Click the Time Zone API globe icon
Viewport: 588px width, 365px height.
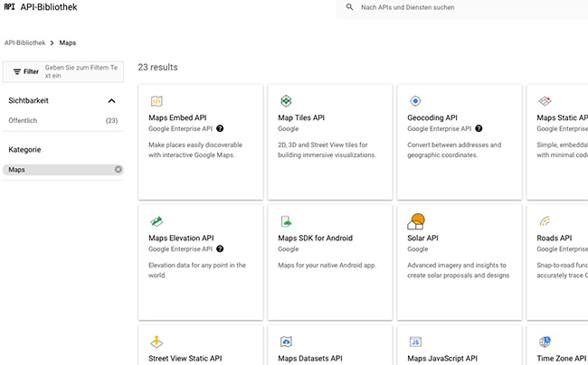545,342
